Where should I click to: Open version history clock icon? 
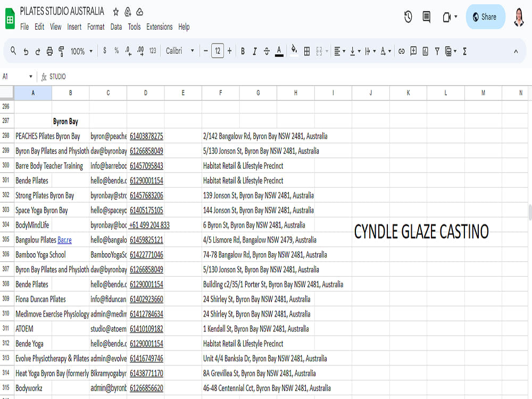[x=408, y=16]
